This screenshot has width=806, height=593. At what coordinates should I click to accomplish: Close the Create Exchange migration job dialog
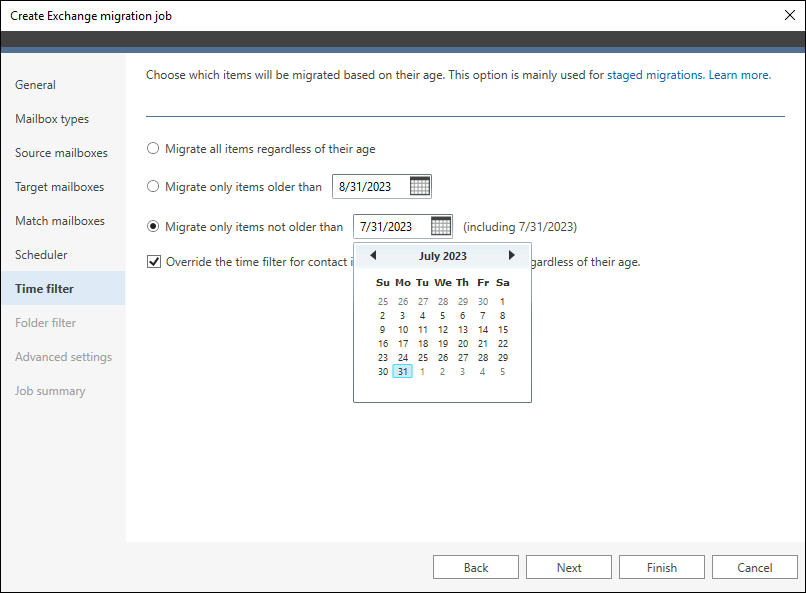790,15
